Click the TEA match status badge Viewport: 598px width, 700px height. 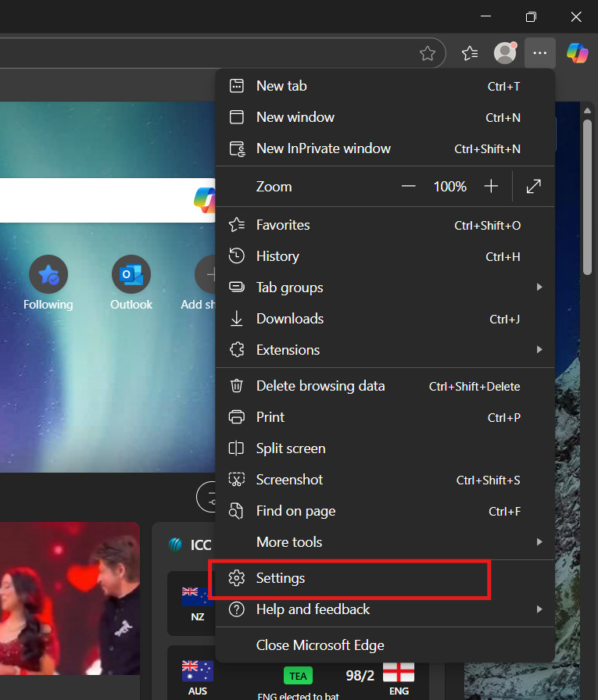pyautogui.click(x=298, y=676)
